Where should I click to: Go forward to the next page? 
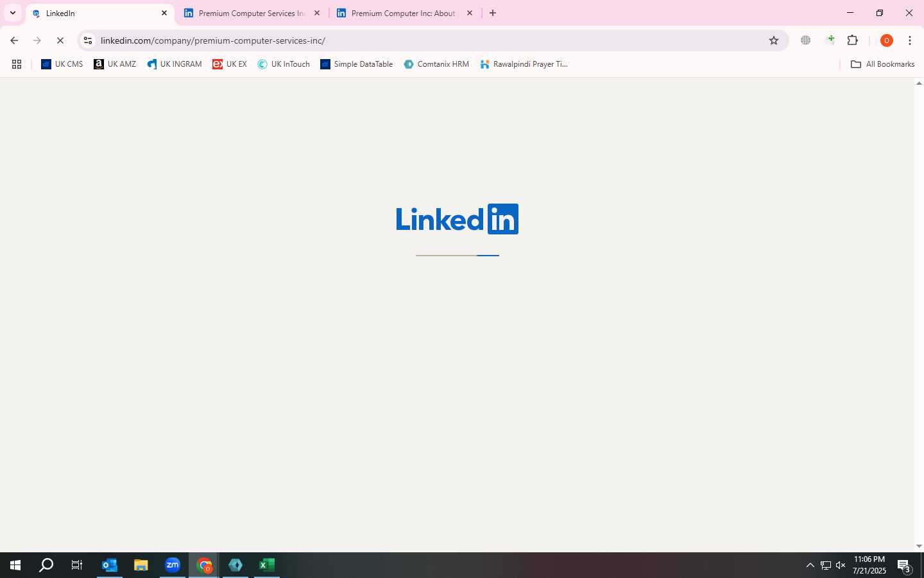(x=37, y=40)
